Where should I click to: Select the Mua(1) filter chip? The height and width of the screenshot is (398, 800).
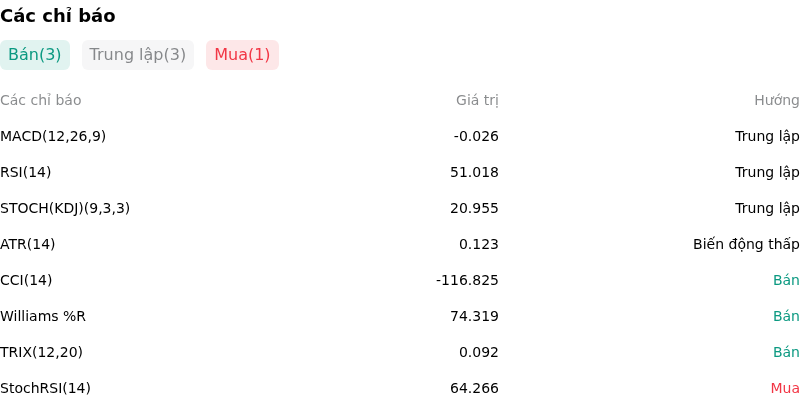[x=242, y=55]
